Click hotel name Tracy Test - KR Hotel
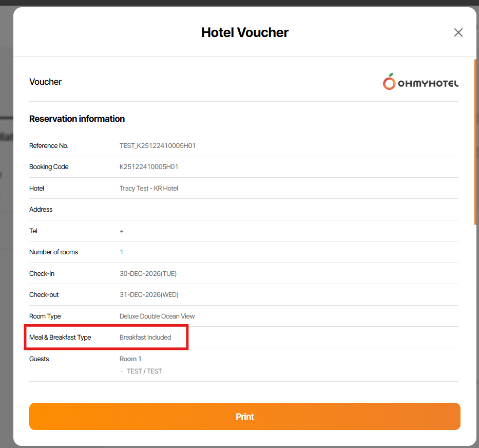 pyautogui.click(x=149, y=189)
